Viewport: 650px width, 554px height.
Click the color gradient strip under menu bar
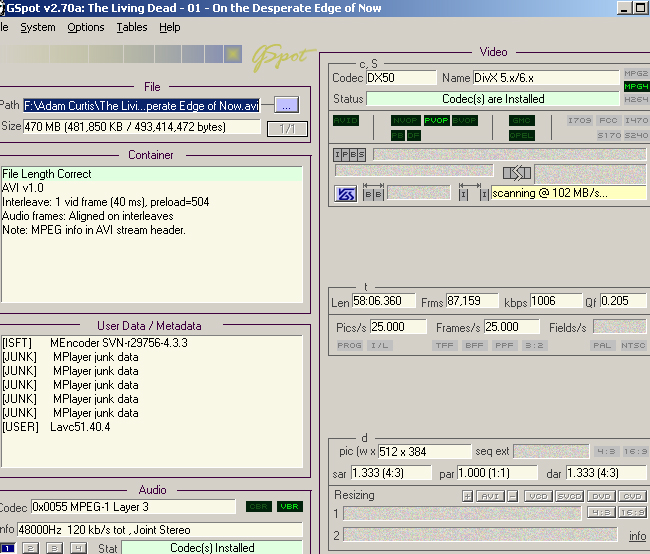(x=120, y=54)
